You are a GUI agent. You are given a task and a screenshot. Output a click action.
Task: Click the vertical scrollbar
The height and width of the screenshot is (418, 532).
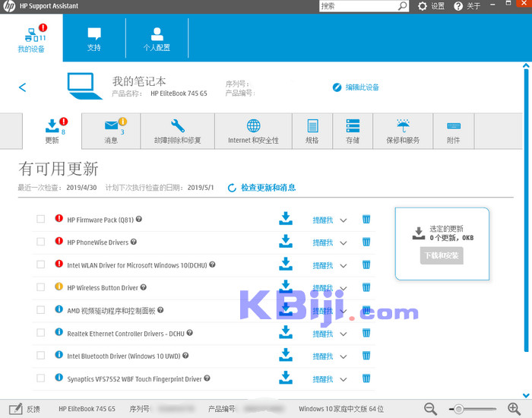[x=526, y=211]
